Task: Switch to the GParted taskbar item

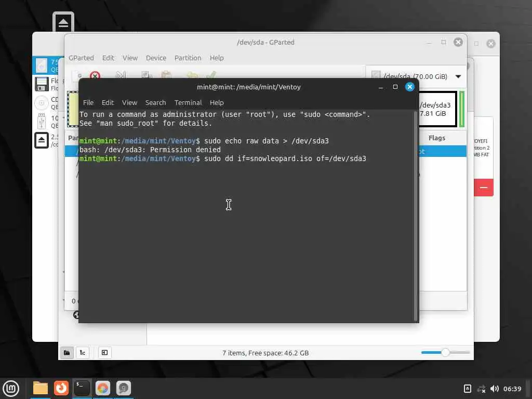Action: point(103,388)
